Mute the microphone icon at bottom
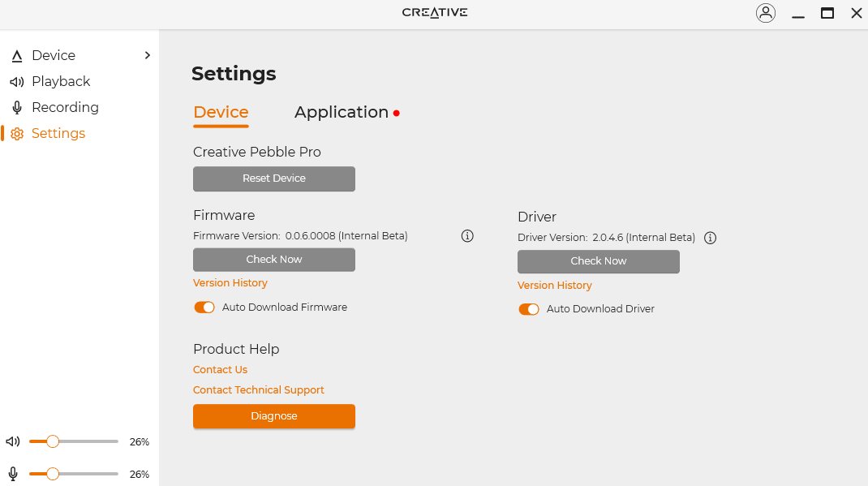The image size is (868, 486). coord(13,474)
